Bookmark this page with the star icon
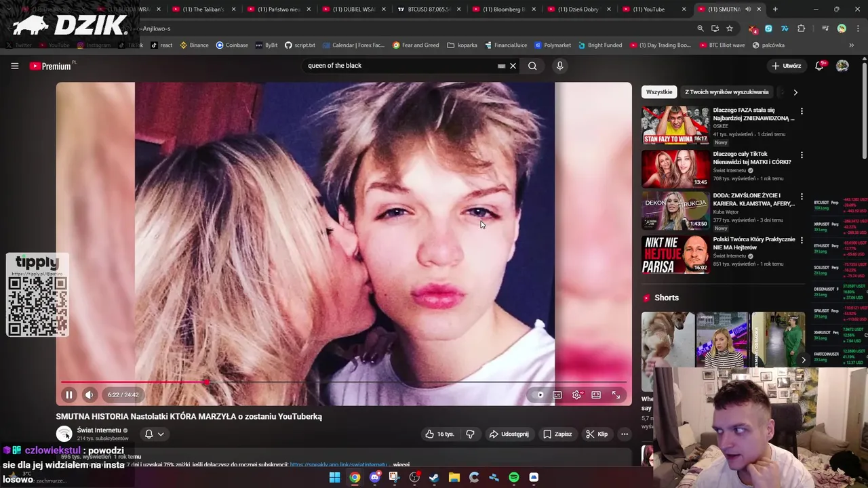 [x=730, y=28]
